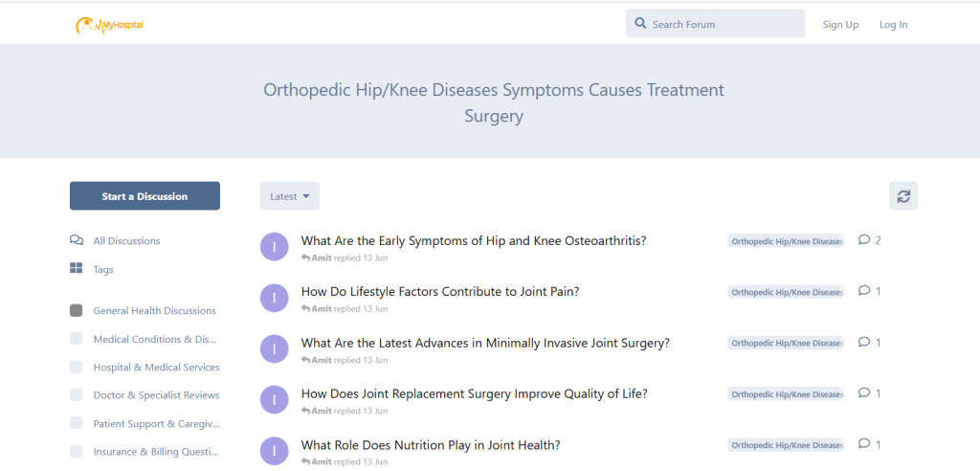Click the Sign Up link
This screenshot has height=471, width=980.
[840, 25]
